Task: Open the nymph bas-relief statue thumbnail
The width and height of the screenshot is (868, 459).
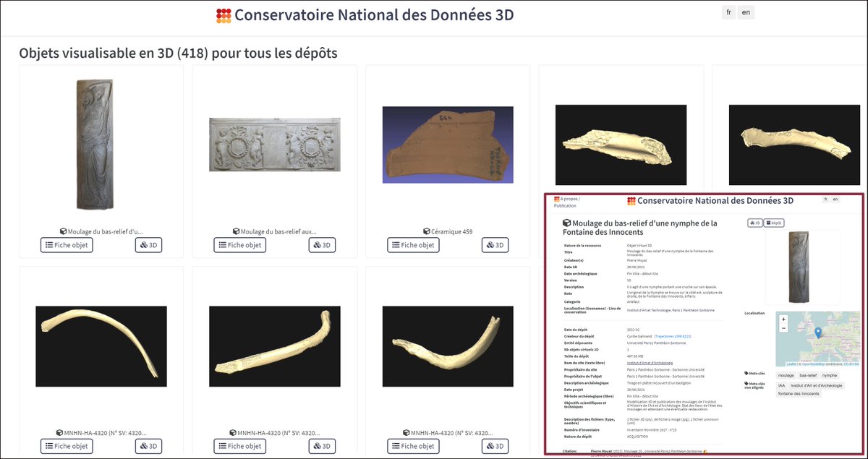Action: (x=95, y=145)
